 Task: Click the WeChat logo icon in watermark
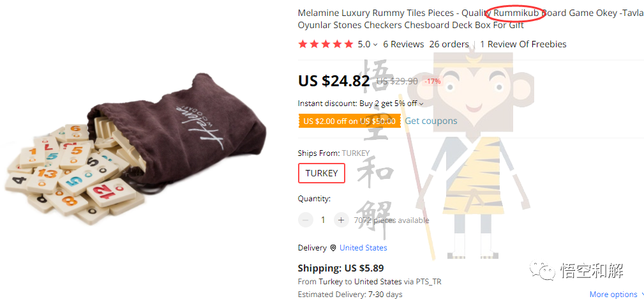coord(546,272)
